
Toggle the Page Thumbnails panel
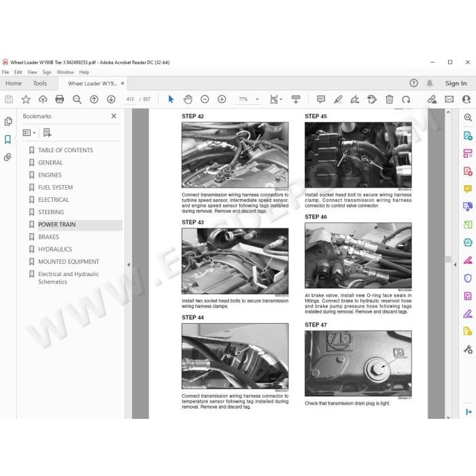coord(8,122)
